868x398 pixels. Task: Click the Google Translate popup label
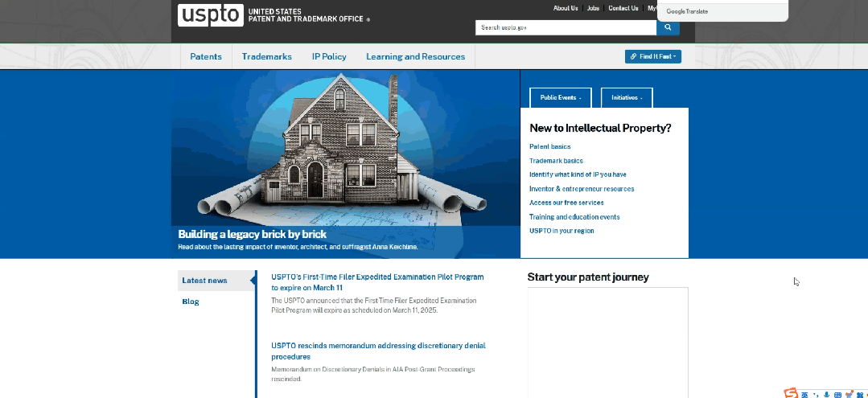click(x=687, y=11)
